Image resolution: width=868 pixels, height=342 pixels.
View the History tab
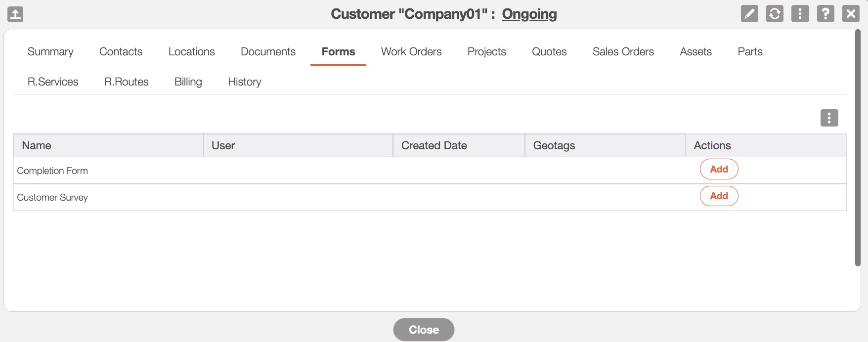point(244,82)
